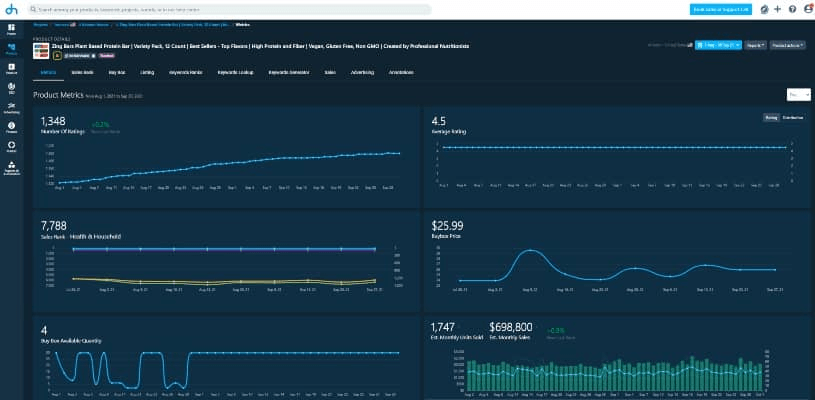Screen dimensions: 815x400
Task: Switch to the Advertising tab
Action: pos(362,73)
